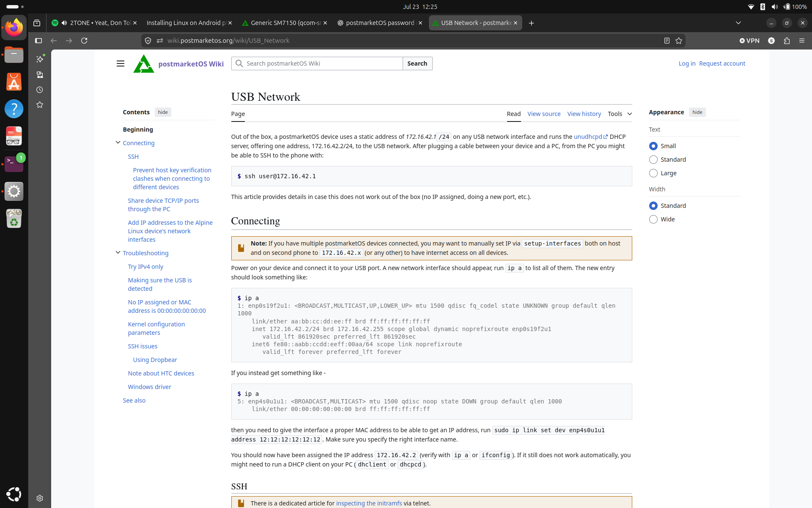Image resolution: width=812 pixels, height=508 pixels.
Task: Switch to the Generic SM7150 tab
Action: (x=284, y=23)
